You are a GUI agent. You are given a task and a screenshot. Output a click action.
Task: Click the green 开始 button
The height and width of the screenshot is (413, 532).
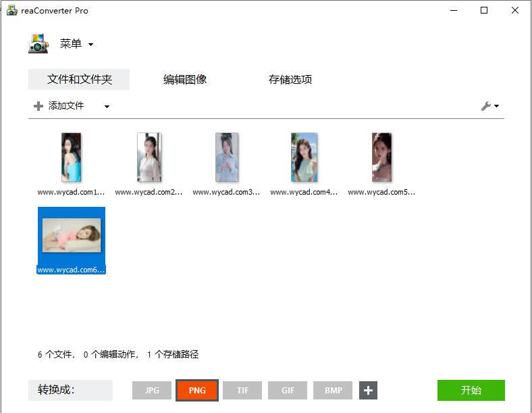pyautogui.click(x=471, y=390)
